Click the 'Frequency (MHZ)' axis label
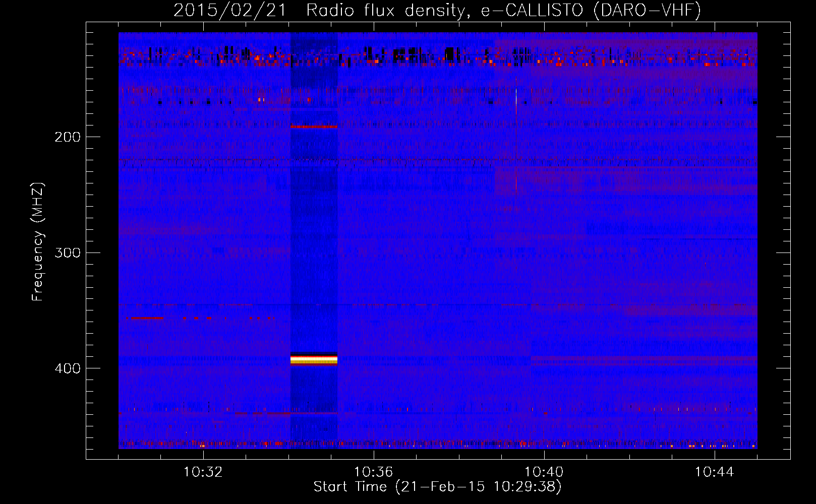This screenshot has width=816, height=504. coord(38,242)
